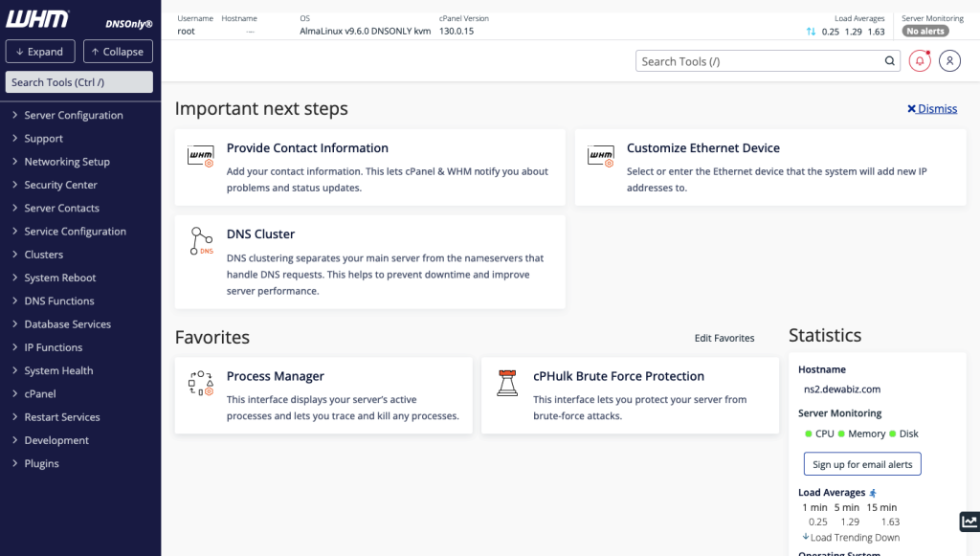Screen dimensions: 980x556
Task: Click the Process Manager icon
Action: (200, 384)
